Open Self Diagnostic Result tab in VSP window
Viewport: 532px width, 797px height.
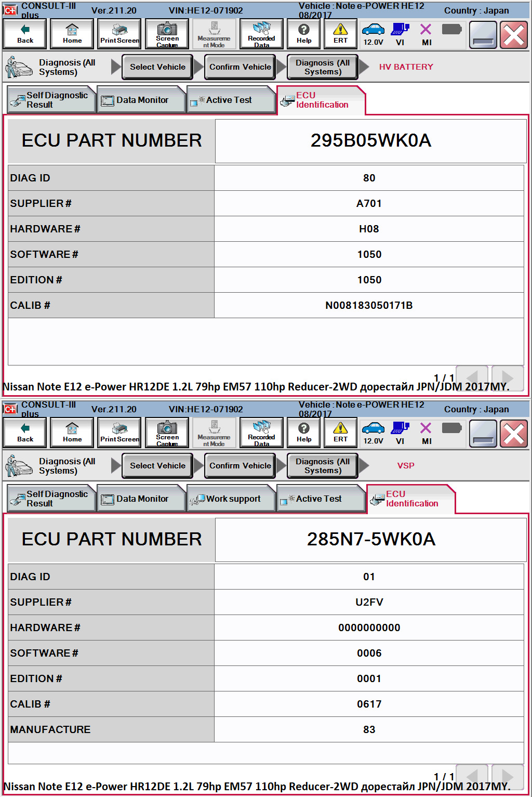pyautogui.click(x=51, y=499)
